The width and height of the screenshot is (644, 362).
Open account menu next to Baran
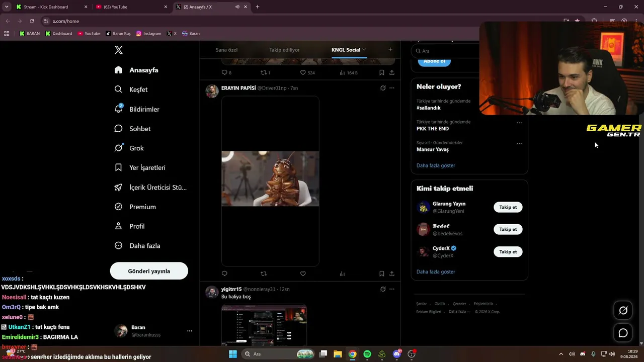pyautogui.click(x=190, y=331)
